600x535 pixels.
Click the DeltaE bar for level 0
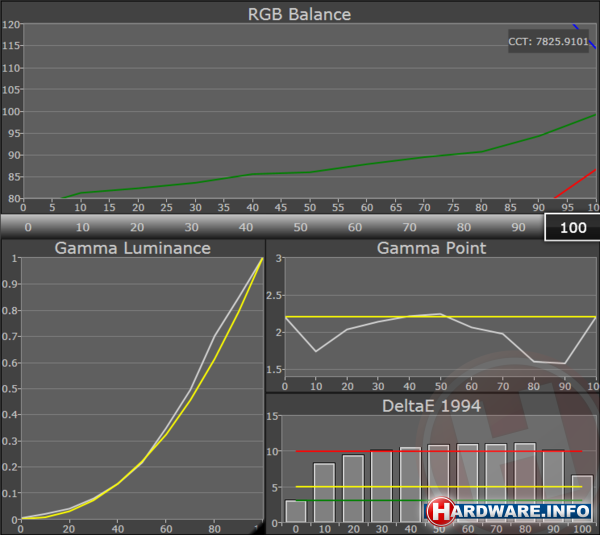point(296,511)
